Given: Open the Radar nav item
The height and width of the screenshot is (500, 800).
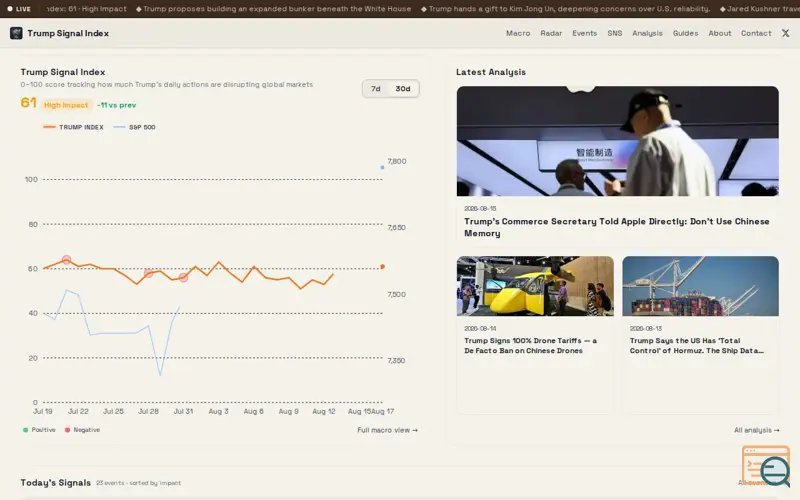Looking at the screenshot, I should [551, 33].
